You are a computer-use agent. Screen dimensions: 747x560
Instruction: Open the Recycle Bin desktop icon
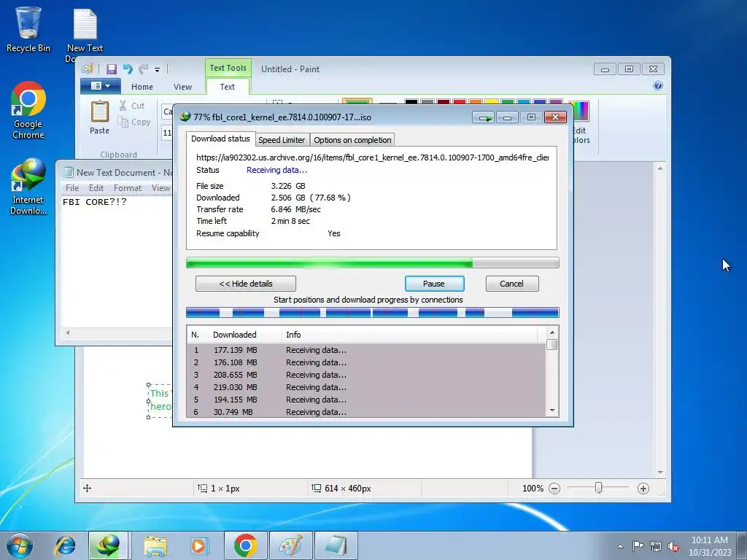(28, 29)
